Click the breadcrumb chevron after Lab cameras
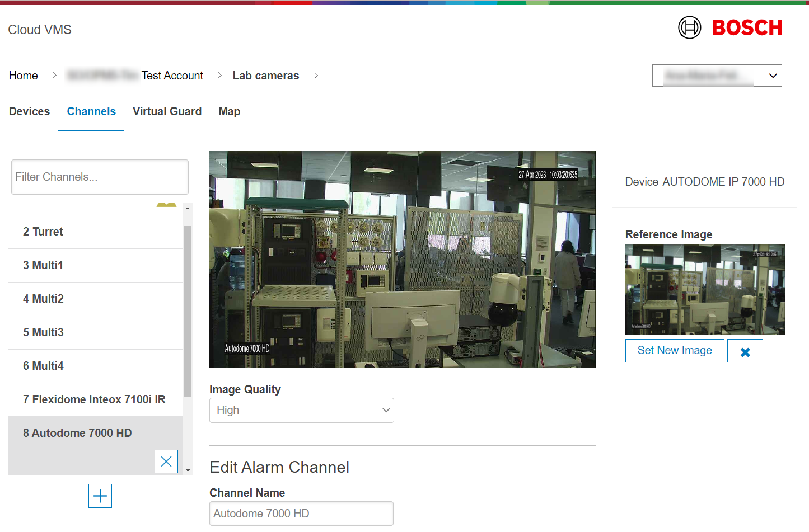Screen dimensions: 809x532 (x=316, y=76)
